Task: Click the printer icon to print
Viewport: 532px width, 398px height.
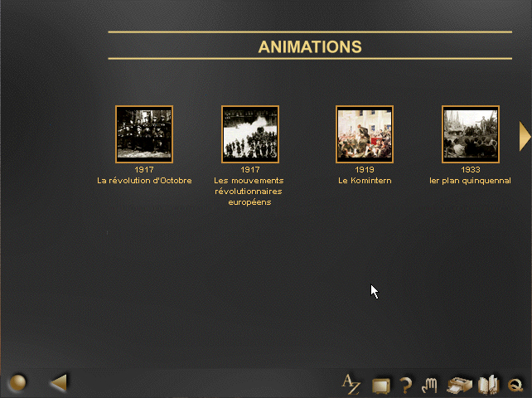Action: (458, 385)
